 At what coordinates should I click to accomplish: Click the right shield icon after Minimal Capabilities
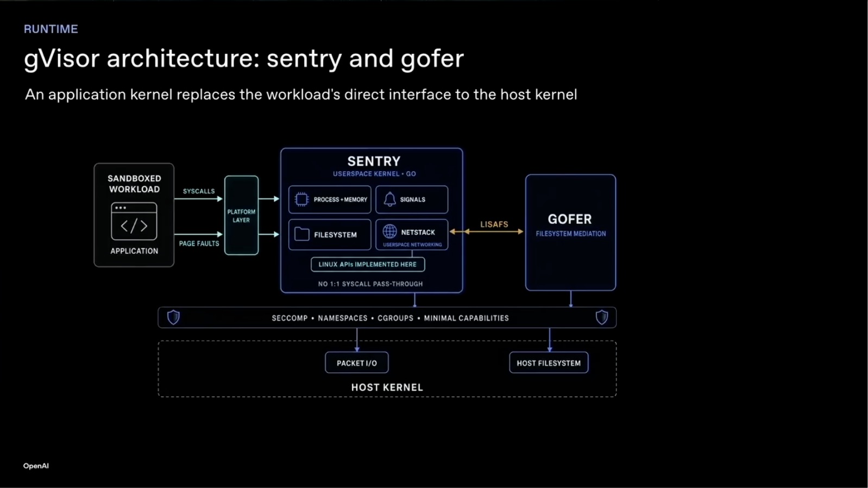point(601,317)
